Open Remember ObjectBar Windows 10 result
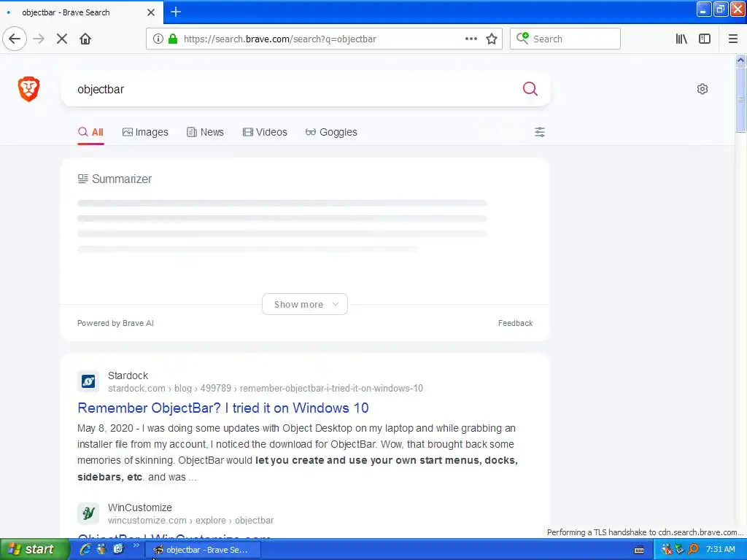Viewport: 747px width, 560px height. (x=223, y=408)
